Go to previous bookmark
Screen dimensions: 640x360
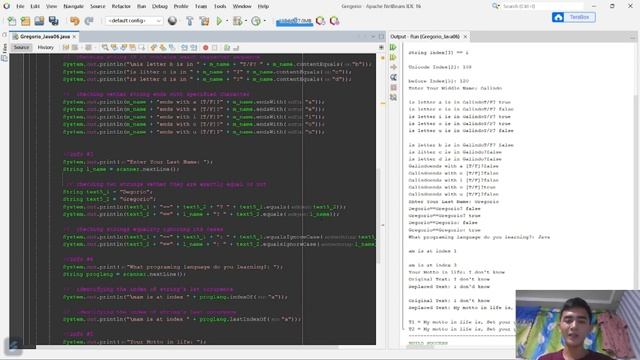coord(154,48)
